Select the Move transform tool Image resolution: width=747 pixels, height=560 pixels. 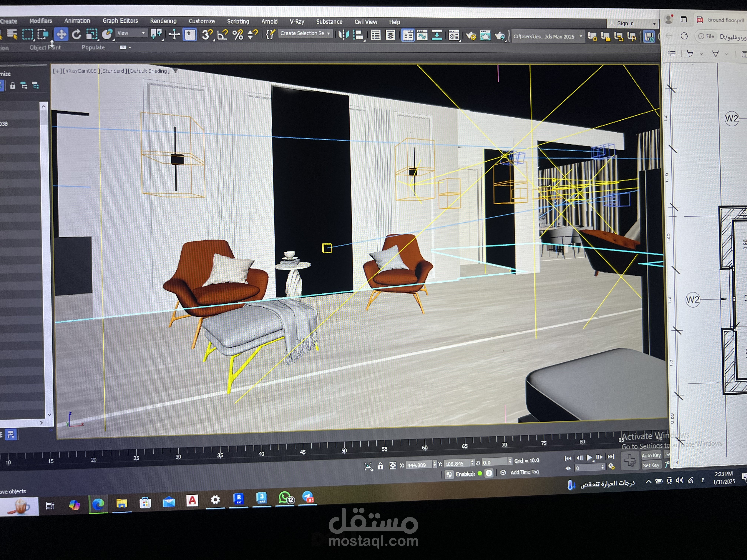[61, 34]
